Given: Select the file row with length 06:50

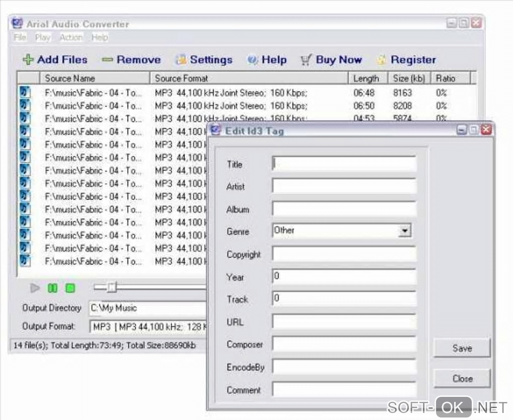Looking at the screenshot, I should click(246, 106).
